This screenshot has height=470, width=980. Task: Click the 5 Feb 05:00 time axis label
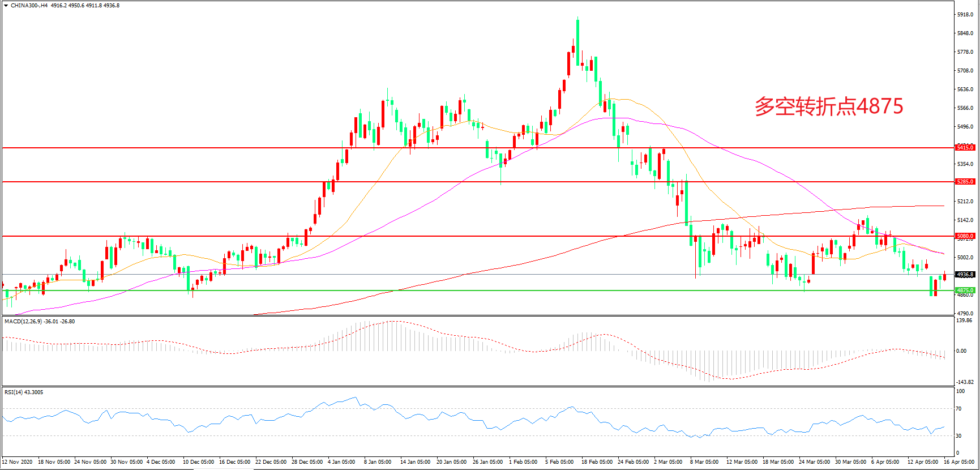pyautogui.click(x=559, y=462)
